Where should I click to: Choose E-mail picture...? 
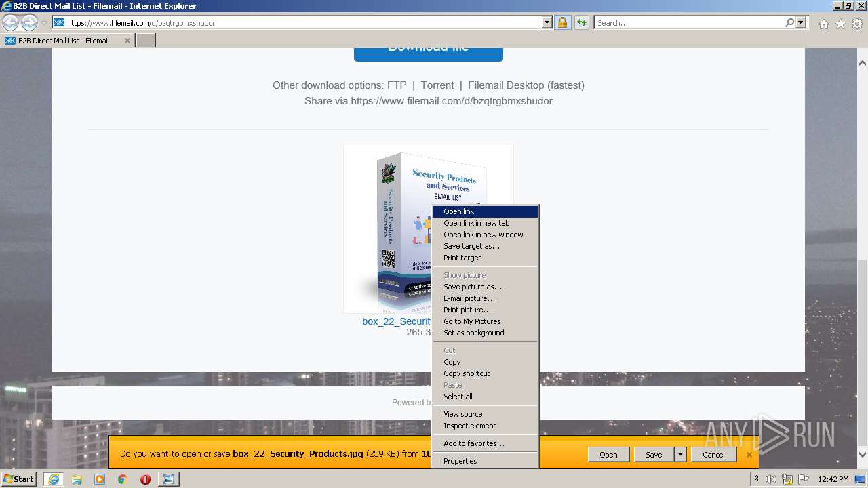(486, 298)
